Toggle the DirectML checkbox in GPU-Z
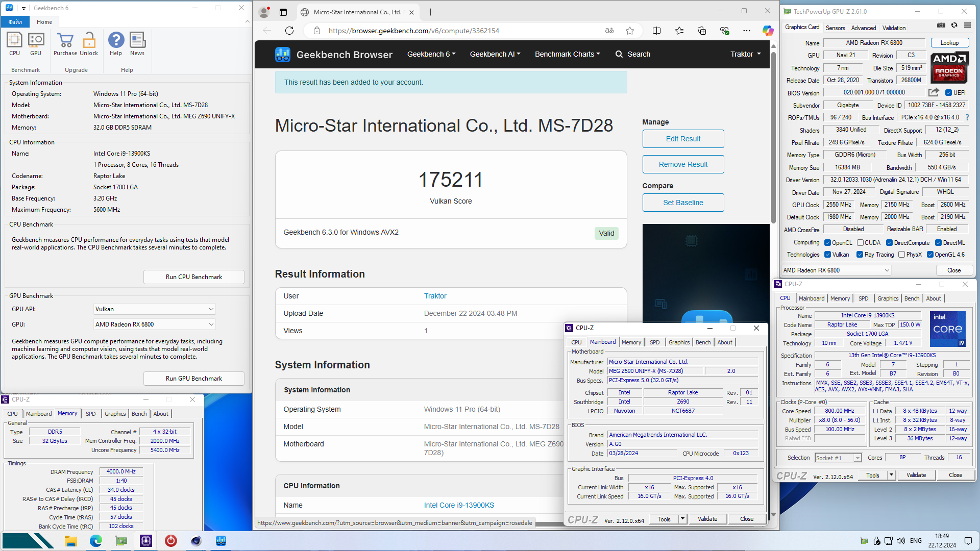Viewport: 980px width, 551px height. click(x=938, y=243)
